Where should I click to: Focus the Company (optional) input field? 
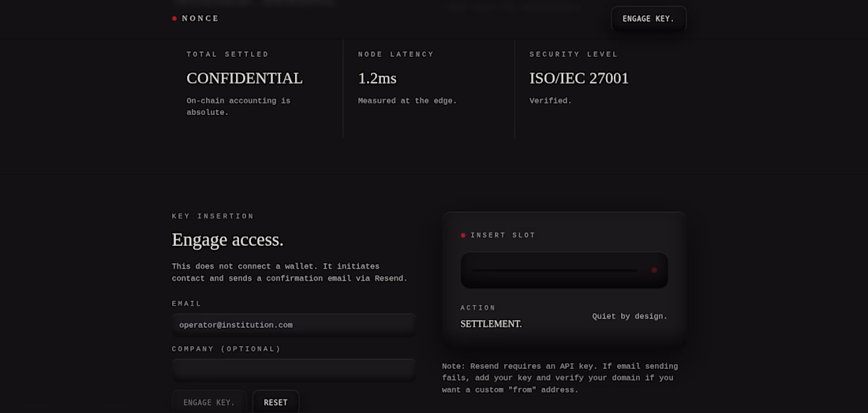coord(294,370)
